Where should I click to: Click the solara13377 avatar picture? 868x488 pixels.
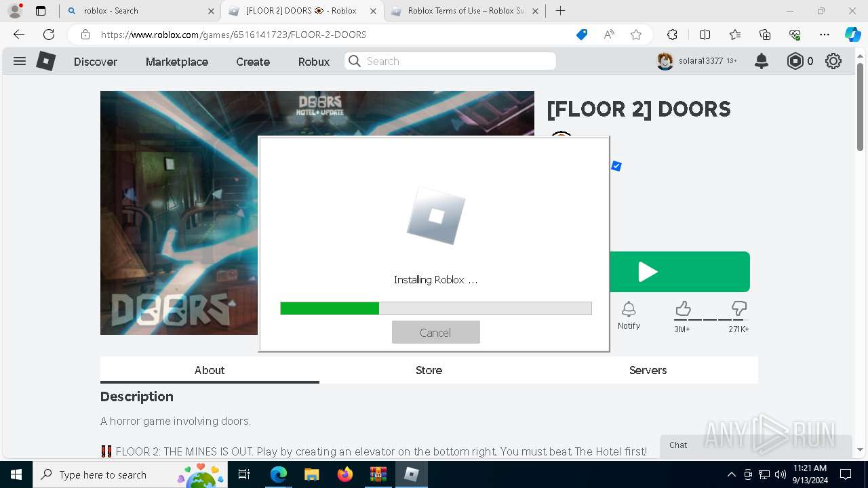pos(665,61)
